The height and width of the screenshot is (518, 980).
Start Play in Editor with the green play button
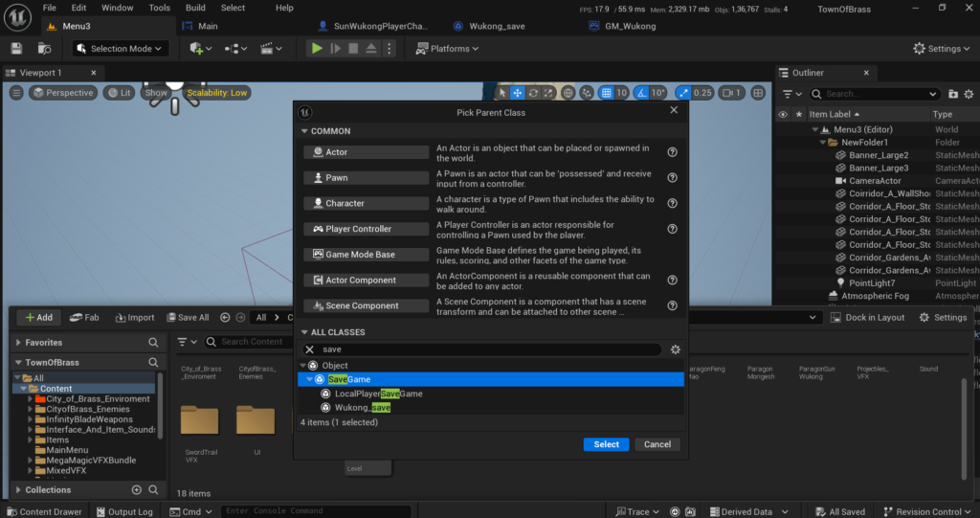point(317,48)
